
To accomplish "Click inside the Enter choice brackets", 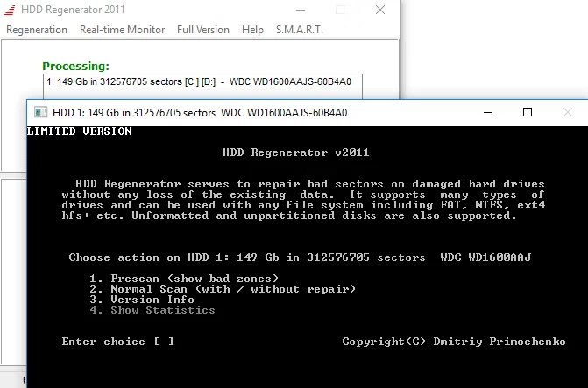I will [x=163, y=342].
